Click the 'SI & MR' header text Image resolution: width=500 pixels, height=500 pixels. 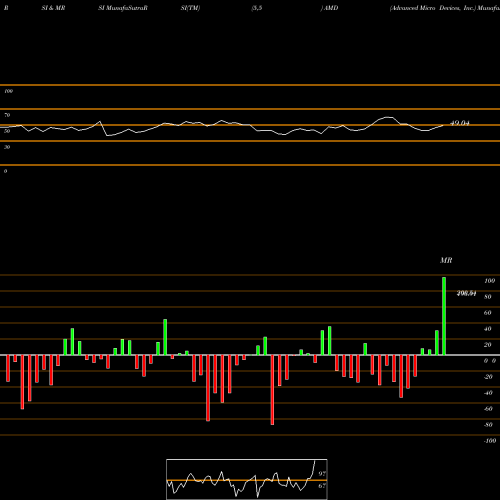53,8
